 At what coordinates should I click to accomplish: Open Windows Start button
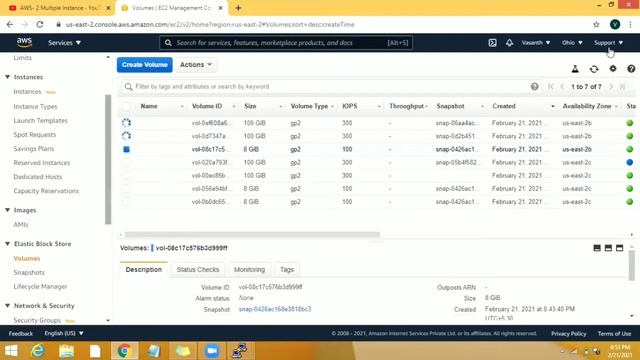[11, 351]
